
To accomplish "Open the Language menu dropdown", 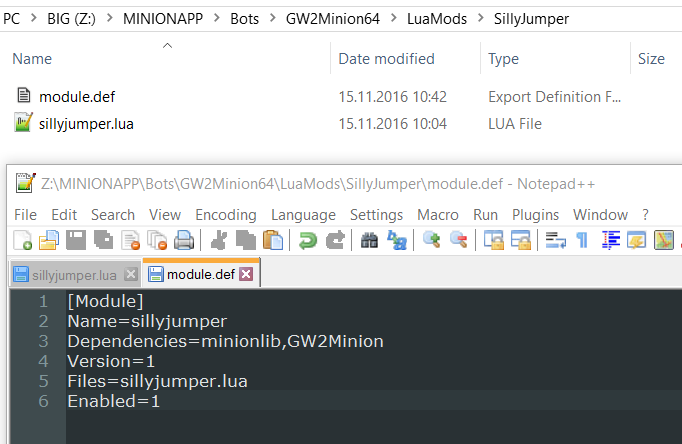I will pos(303,215).
